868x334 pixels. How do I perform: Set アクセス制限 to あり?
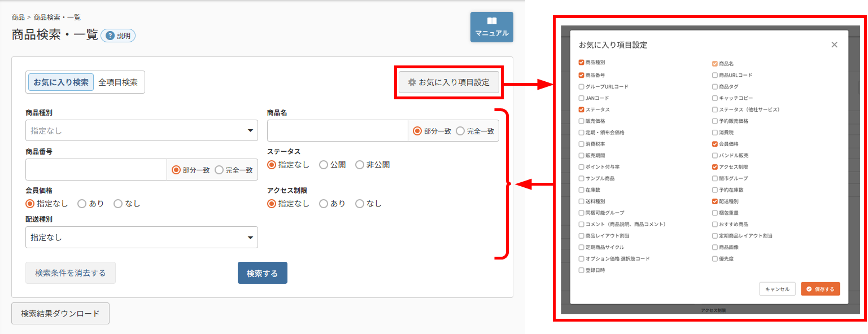324,204
